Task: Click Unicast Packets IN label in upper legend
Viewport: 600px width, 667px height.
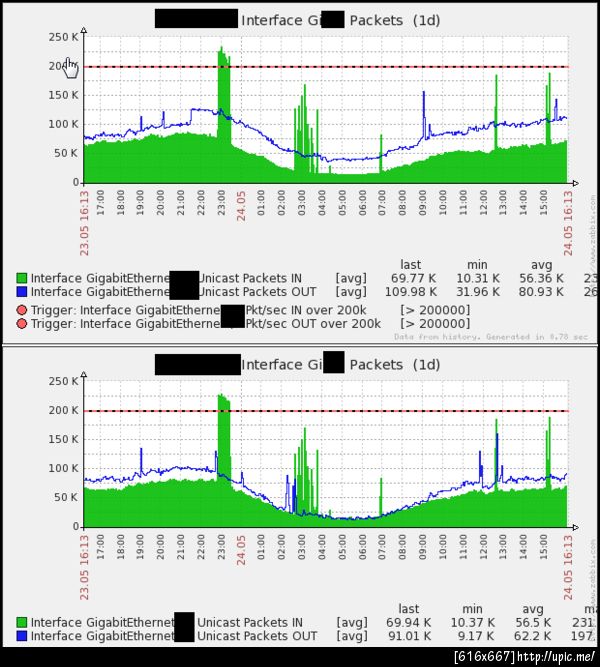Action: pos(250,279)
